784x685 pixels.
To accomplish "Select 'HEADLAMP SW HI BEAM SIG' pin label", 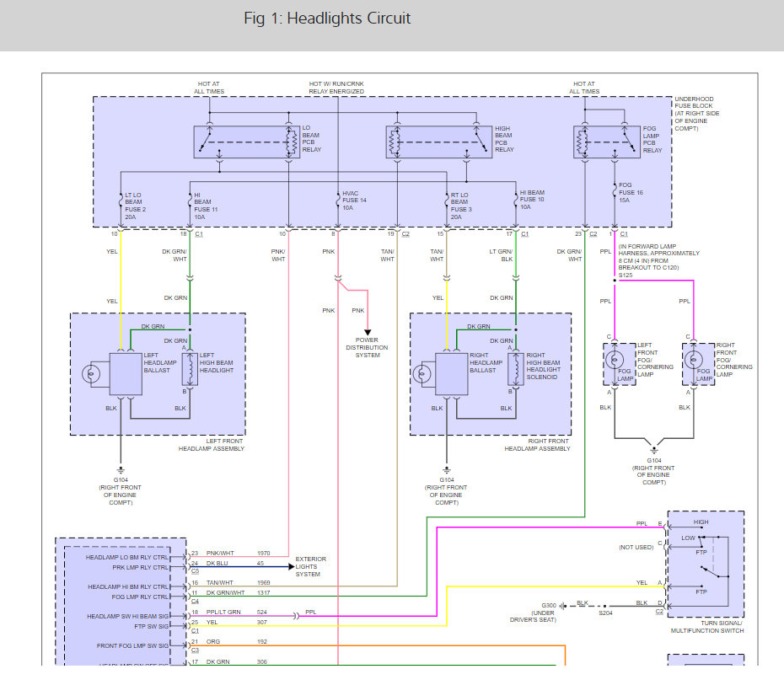I will [x=128, y=616].
